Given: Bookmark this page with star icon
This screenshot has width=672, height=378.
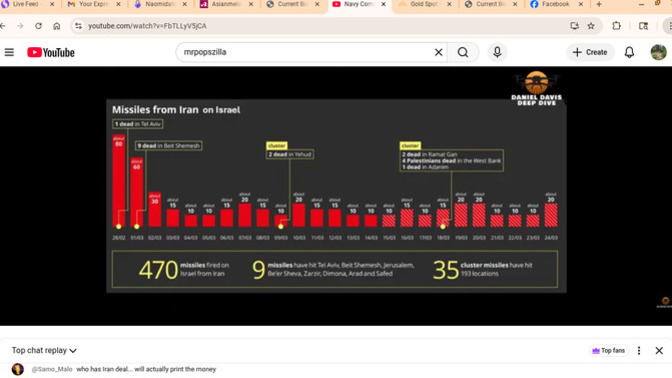Looking at the screenshot, I should click(x=591, y=26).
